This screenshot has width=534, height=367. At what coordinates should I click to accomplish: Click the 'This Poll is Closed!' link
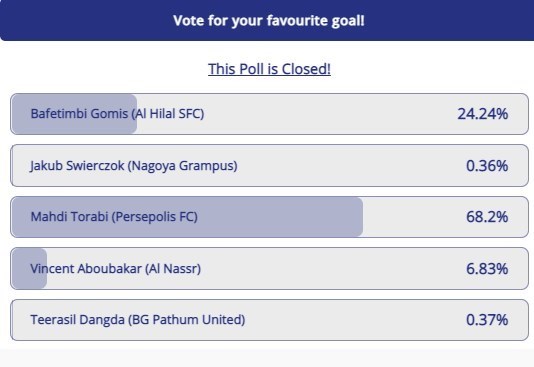[x=269, y=69]
